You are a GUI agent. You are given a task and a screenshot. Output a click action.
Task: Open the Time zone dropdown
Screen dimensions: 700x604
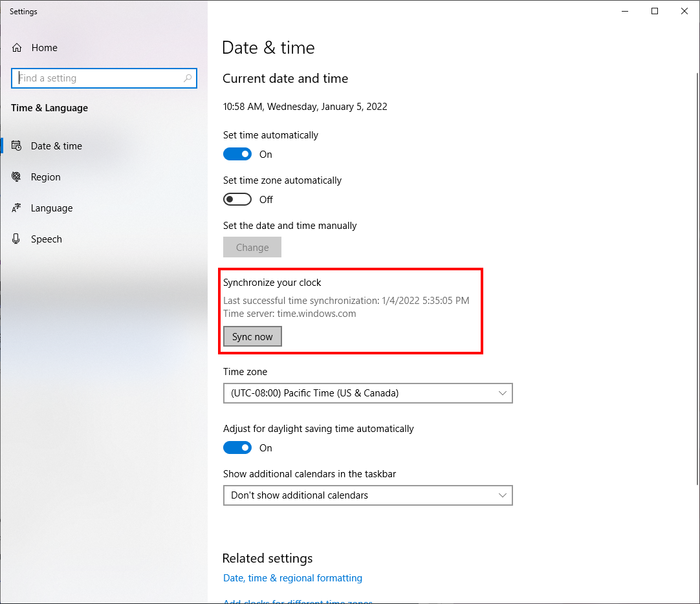click(x=367, y=393)
